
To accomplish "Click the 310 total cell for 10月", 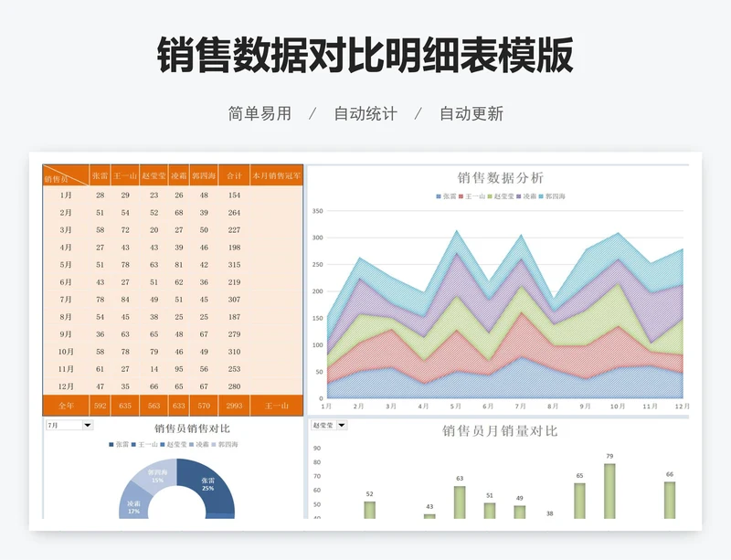I will [x=234, y=352].
